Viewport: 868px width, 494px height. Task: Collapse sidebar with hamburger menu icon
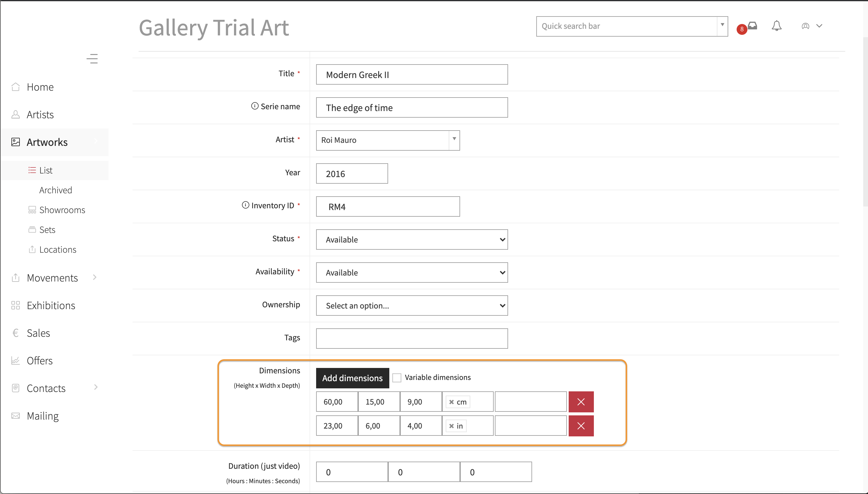pyautogui.click(x=92, y=59)
